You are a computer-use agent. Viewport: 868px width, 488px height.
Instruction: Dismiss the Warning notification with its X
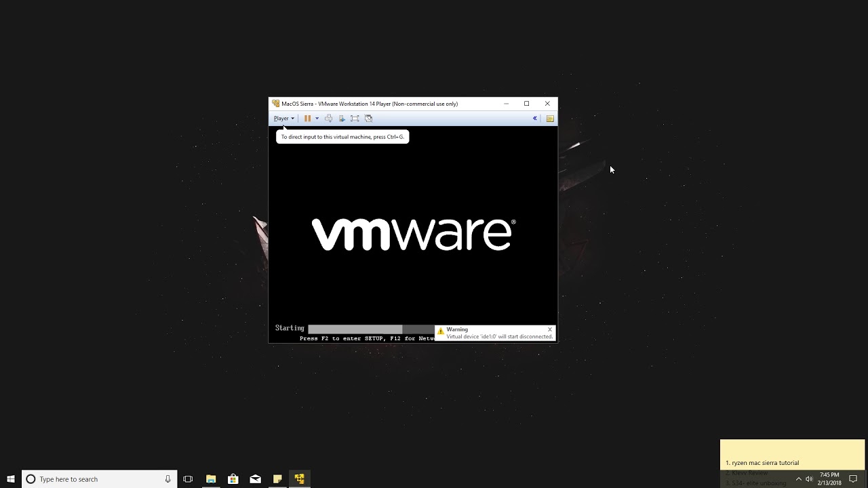click(550, 329)
